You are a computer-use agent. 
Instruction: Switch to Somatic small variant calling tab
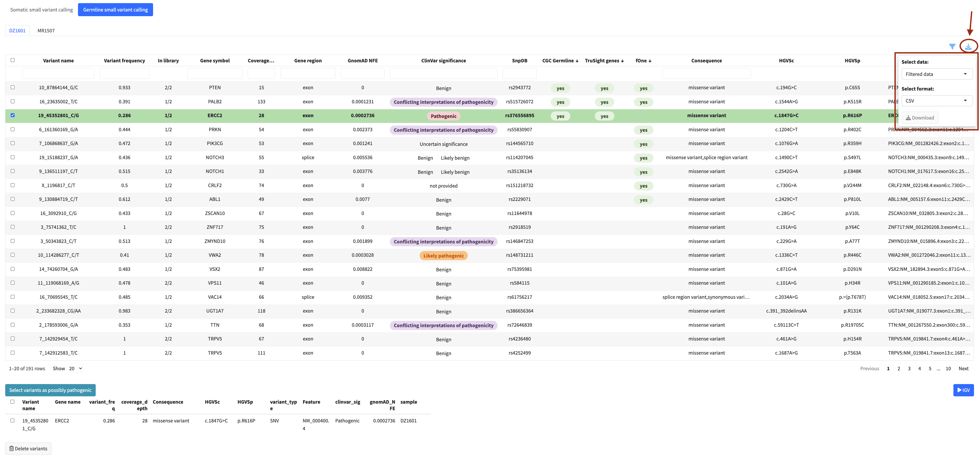(41, 10)
